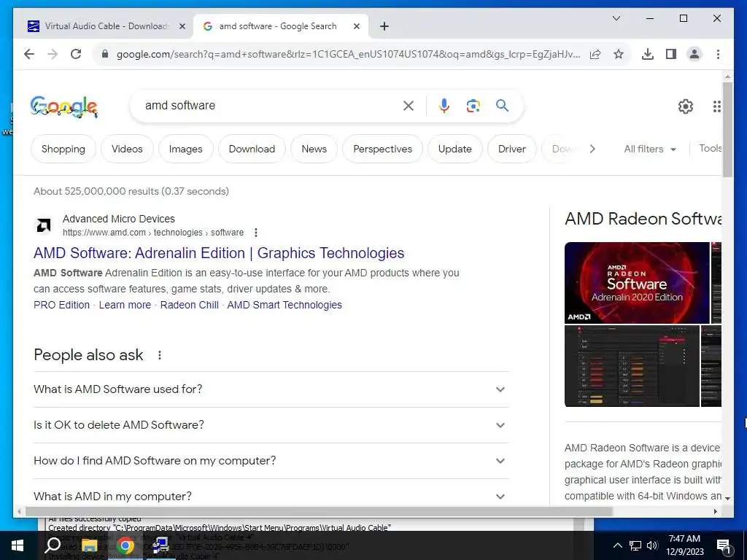Click the vertical page scrollbar thumb
747x560 pixels.
[x=727, y=130]
